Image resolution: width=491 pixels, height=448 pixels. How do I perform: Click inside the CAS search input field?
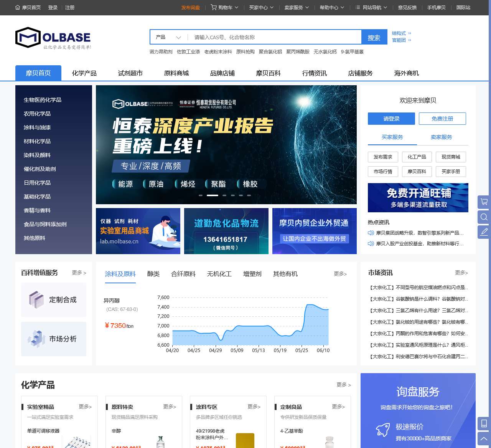pyautogui.click(x=274, y=37)
